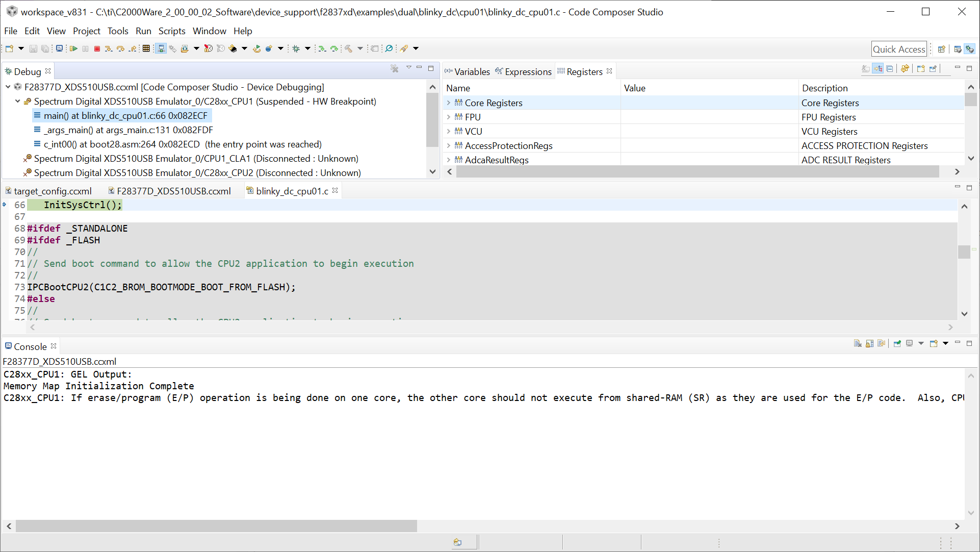Click the Console horizontal scrollbar thumb
980x552 pixels.
[x=216, y=525]
